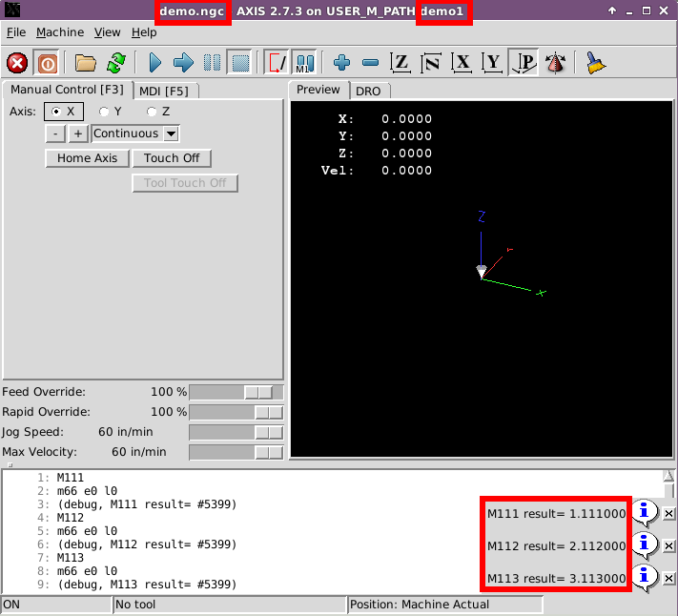Open the window menu icon in titlebar

coord(12,10)
